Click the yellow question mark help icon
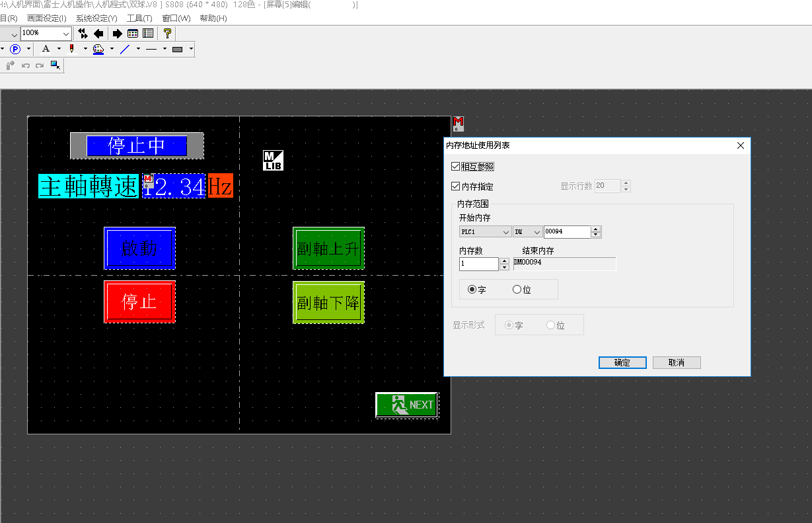812x523 pixels. pyautogui.click(x=167, y=33)
